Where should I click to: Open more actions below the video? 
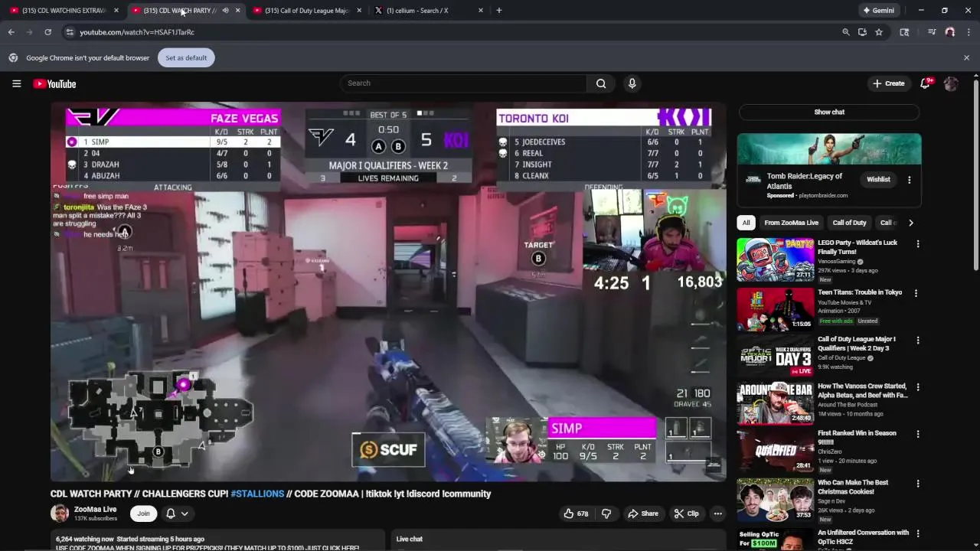[717, 514]
